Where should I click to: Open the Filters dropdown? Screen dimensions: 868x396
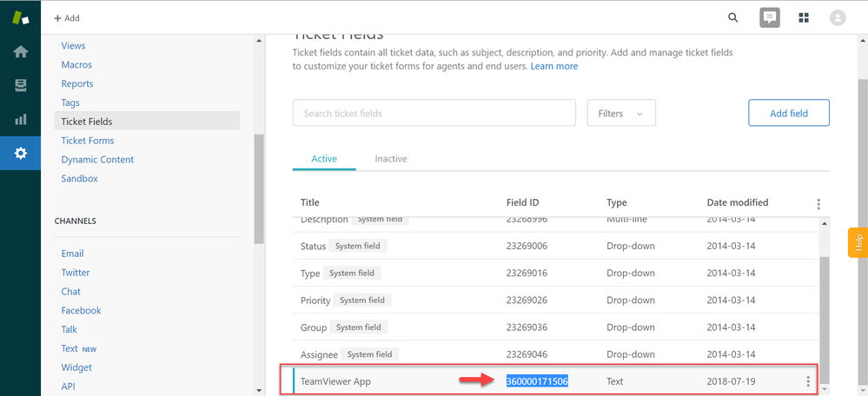coord(621,113)
